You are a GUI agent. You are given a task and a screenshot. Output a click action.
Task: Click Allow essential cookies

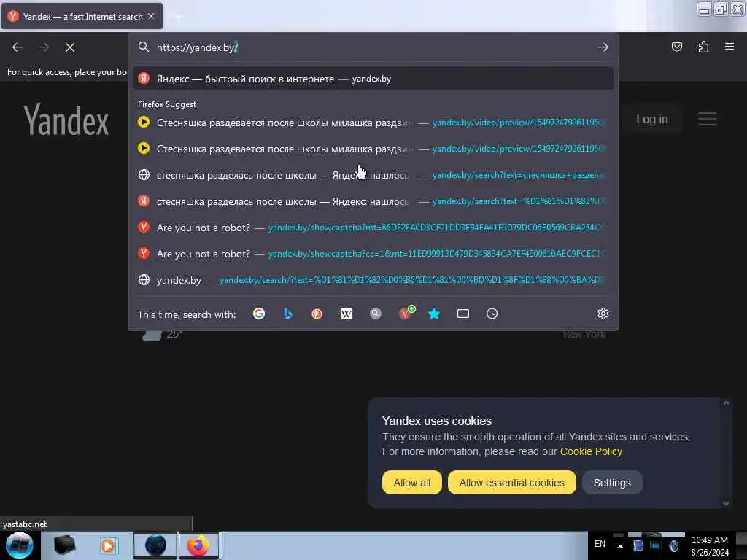click(511, 483)
